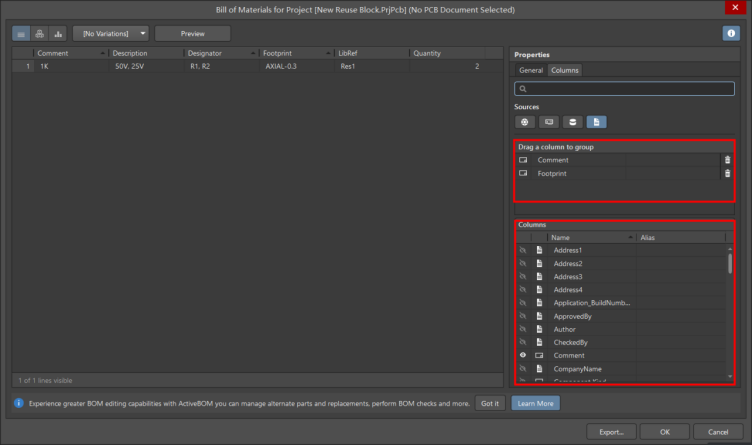Switch to the hierarchy view icon

40,33
